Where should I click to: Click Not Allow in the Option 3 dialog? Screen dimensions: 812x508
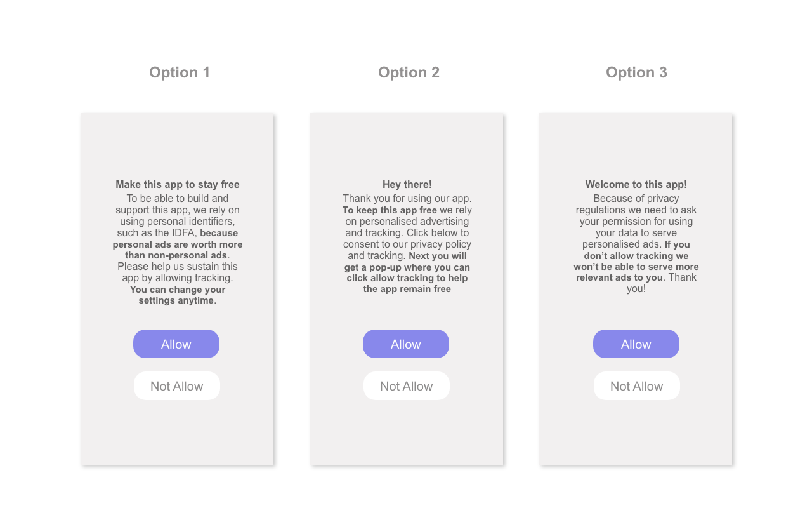(x=636, y=385)
